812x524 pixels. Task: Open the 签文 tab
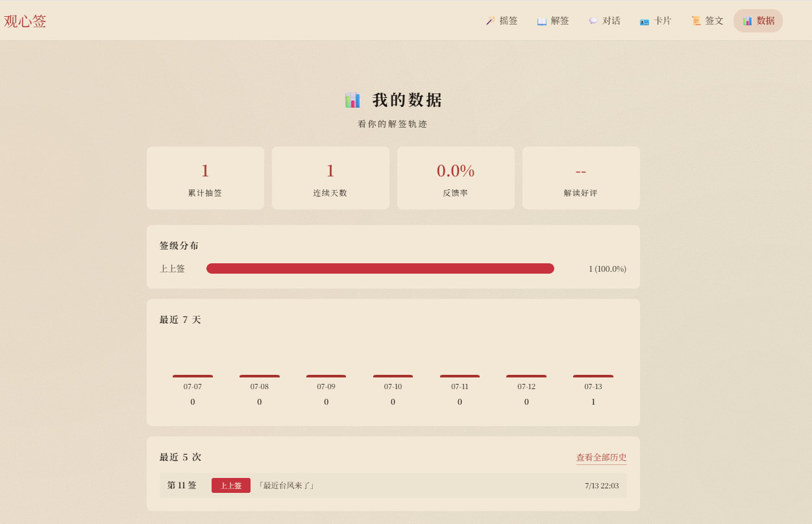click(707, 21)
